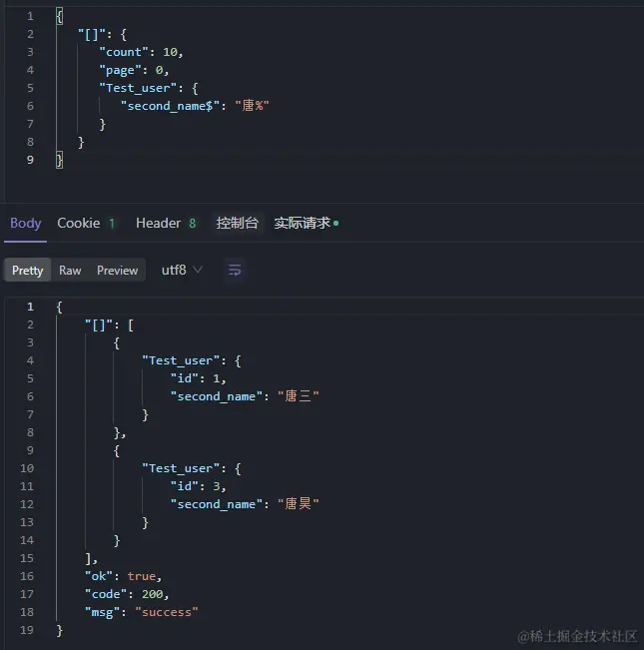Click the "唐%" value in request

click(252, 106)
